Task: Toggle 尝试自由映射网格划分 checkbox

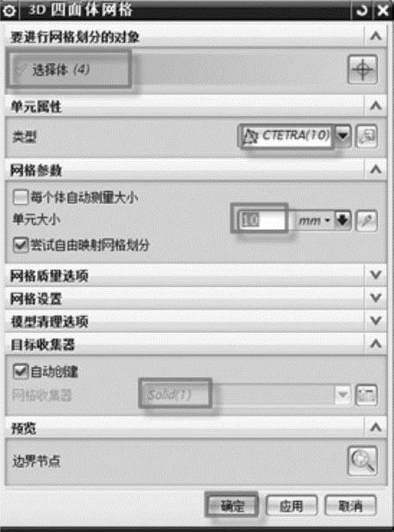Action: (x=21, y=244)
